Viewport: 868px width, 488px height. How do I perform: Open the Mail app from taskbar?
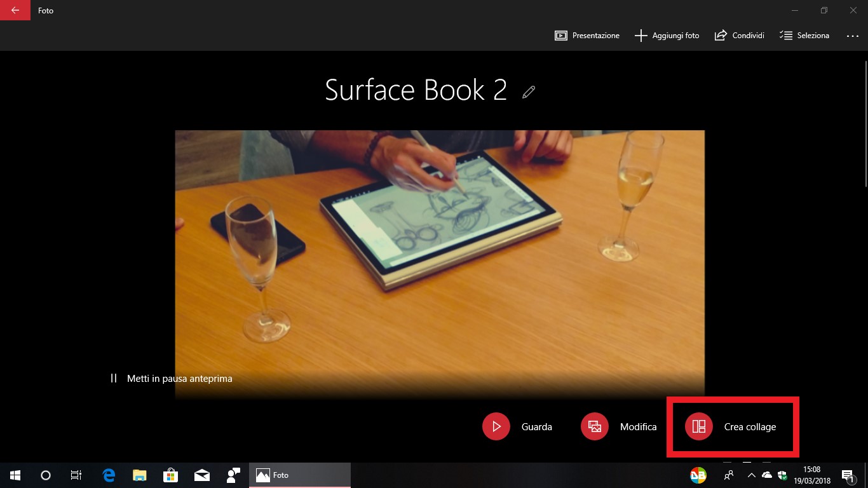click(x=202, y=475)
